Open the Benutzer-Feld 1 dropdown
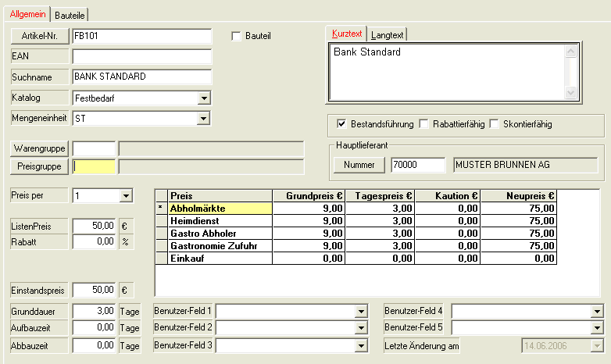Viewport: 611px width, 364px height. [x=361, y=311]
